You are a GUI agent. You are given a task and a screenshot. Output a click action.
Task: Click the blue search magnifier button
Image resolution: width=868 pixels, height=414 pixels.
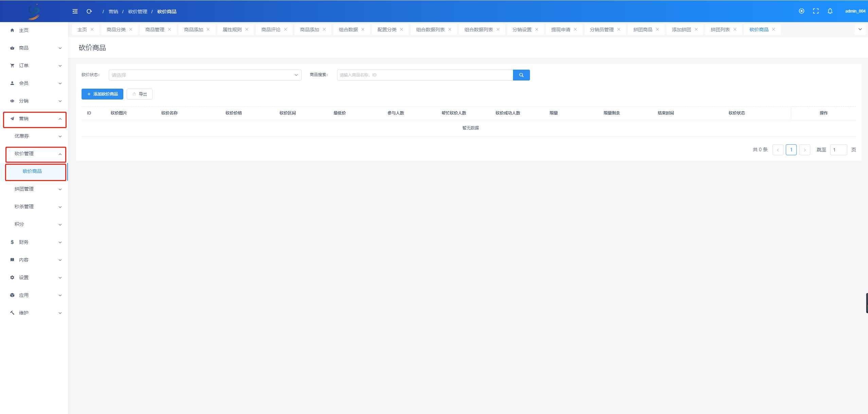[x=521, y=75]
